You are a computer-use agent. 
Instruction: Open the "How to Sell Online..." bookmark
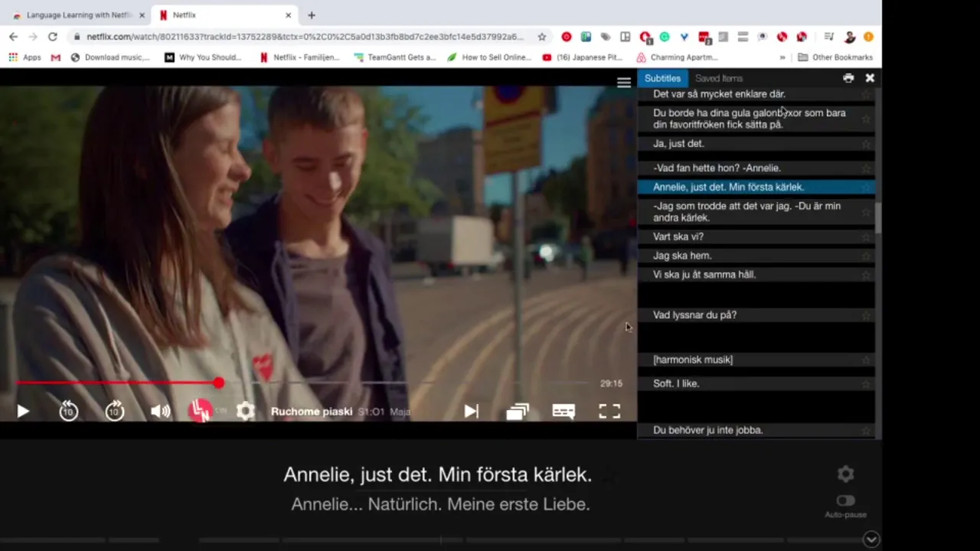[x=488, y=57]
